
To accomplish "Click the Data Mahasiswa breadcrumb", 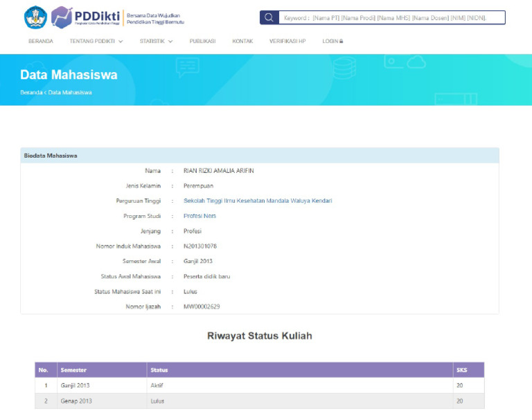I will coord(70,92).
